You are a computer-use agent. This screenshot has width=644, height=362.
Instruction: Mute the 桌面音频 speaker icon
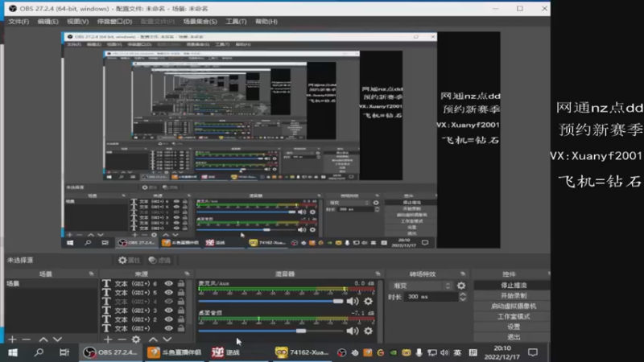pyautogui.click(x=353, y=331)
